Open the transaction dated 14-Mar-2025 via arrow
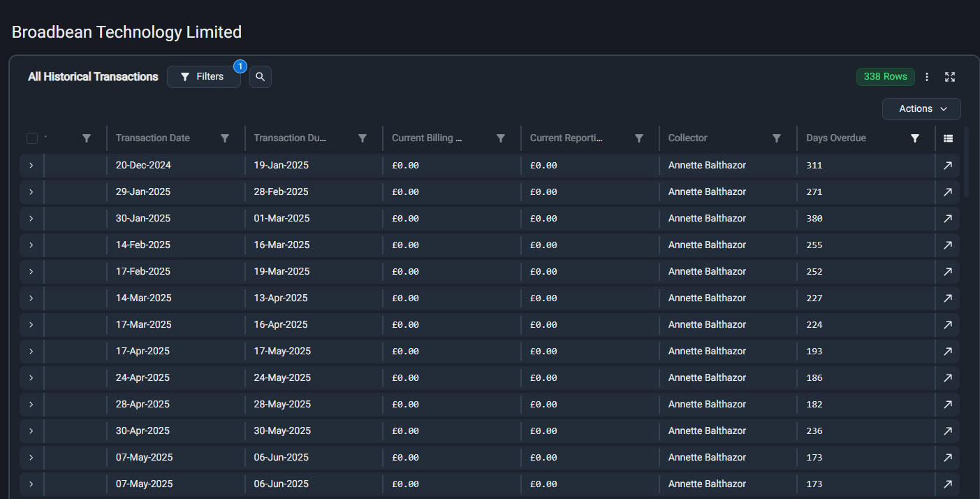 point(948,298)
